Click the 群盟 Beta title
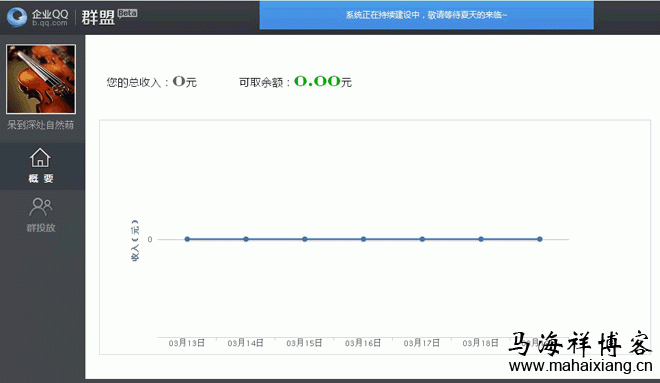 tap(109, 17)
